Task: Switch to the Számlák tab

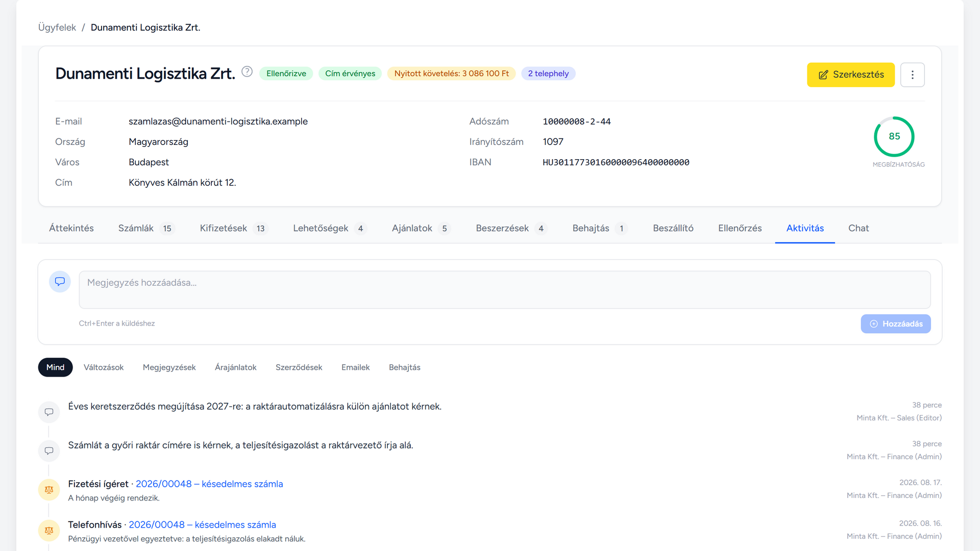Action: coord(146,228)
